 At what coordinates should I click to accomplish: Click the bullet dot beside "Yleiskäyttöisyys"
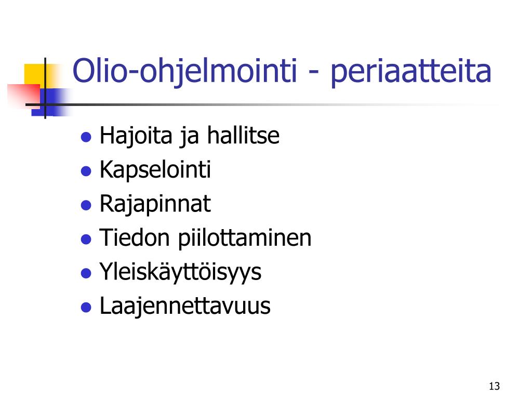86,273
